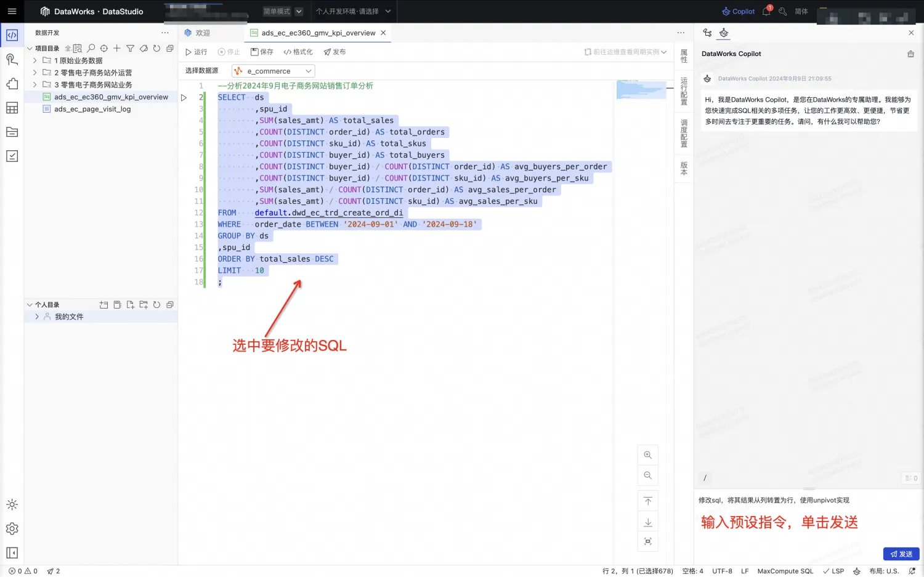The height and width of the screenshot is (577, 924).
Task: Expand folder '1 原始业务数据'
Action: tap(35, 60)
